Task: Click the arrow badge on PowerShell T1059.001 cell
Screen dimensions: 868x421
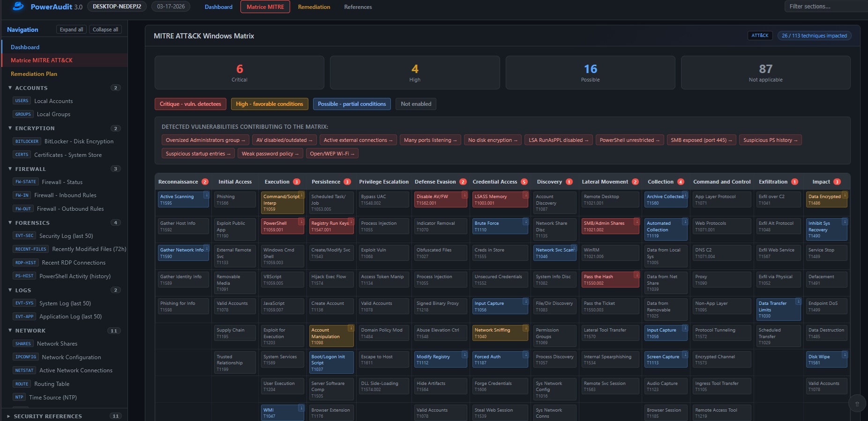Action: pos(301,222)
